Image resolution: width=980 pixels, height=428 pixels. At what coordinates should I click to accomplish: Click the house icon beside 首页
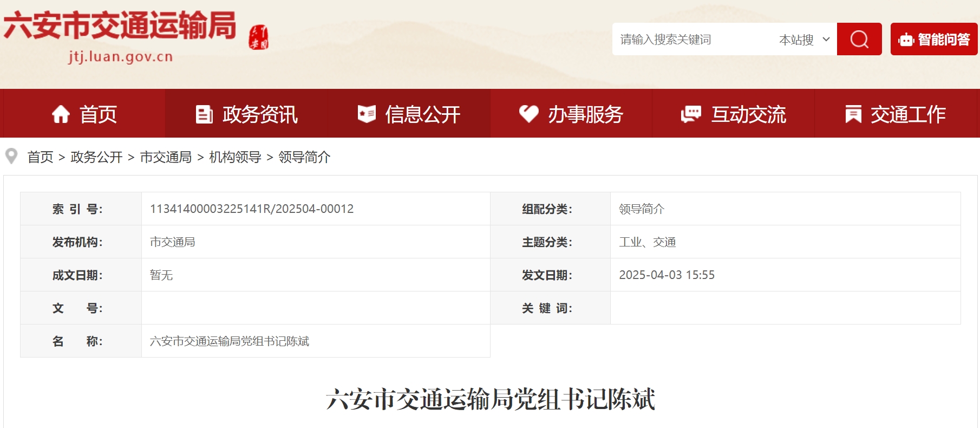point(61,114)
